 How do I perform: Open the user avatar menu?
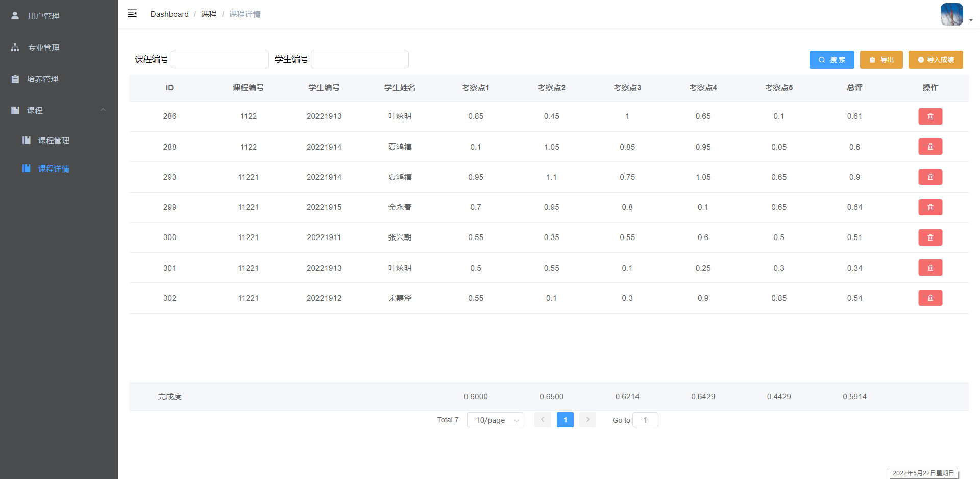[x=951, y=14]
